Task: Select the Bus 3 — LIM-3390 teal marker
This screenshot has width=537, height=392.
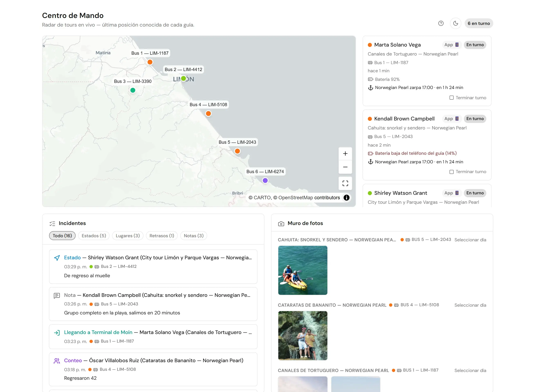Action: click(x=133, y=90)
